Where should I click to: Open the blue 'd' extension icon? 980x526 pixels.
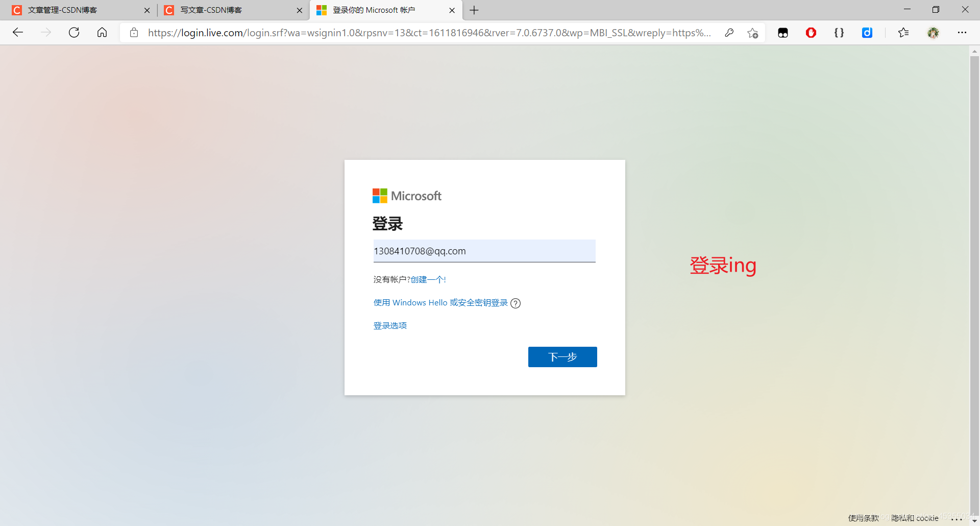[867, 33]
